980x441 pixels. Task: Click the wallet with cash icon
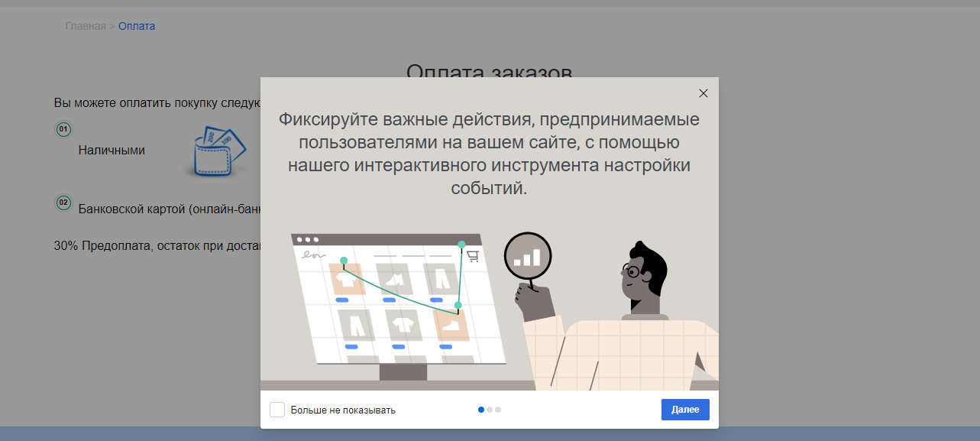[219, 152]
